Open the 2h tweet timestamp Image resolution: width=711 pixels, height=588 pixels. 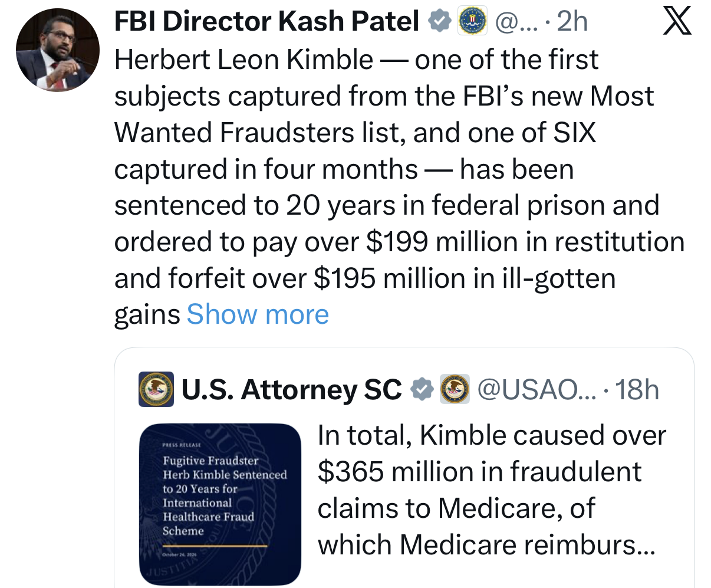pyautogui.click(x=572, y=22)
